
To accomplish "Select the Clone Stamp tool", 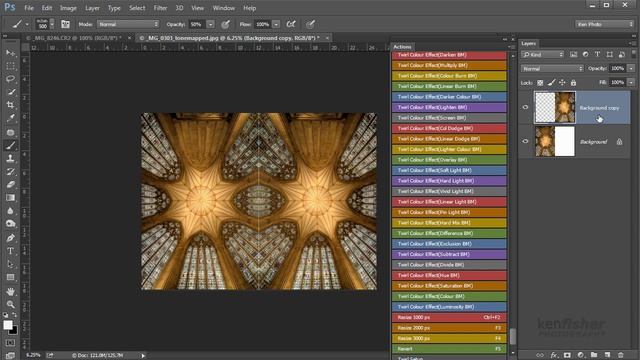I will (x=11, y=158).
